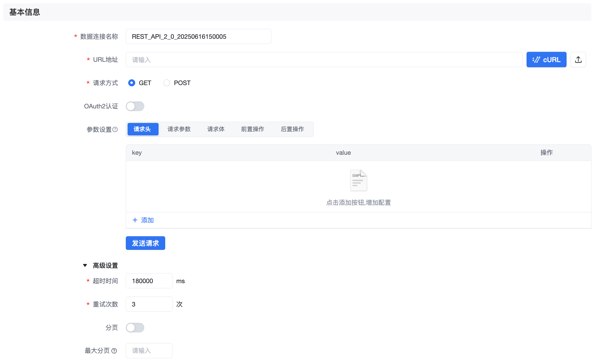
Task: Click the 添加 link to add a header
Action: pyautogui.click(x=143, y=220)
